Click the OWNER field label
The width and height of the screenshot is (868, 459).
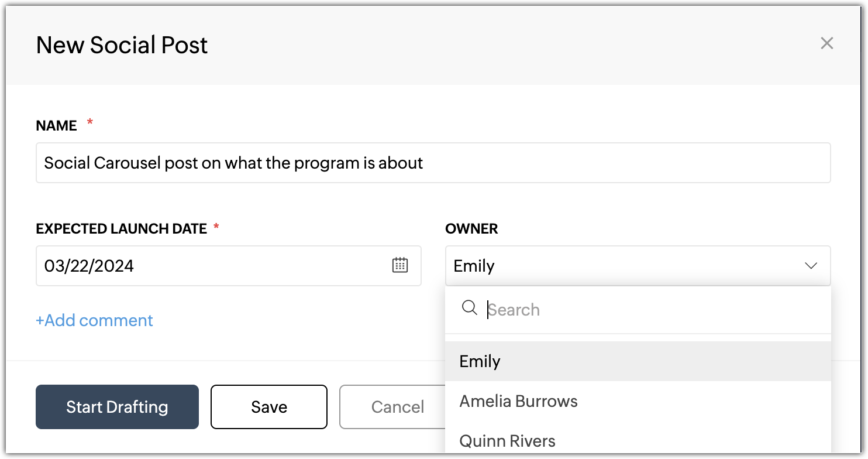(x=471, y=228)
